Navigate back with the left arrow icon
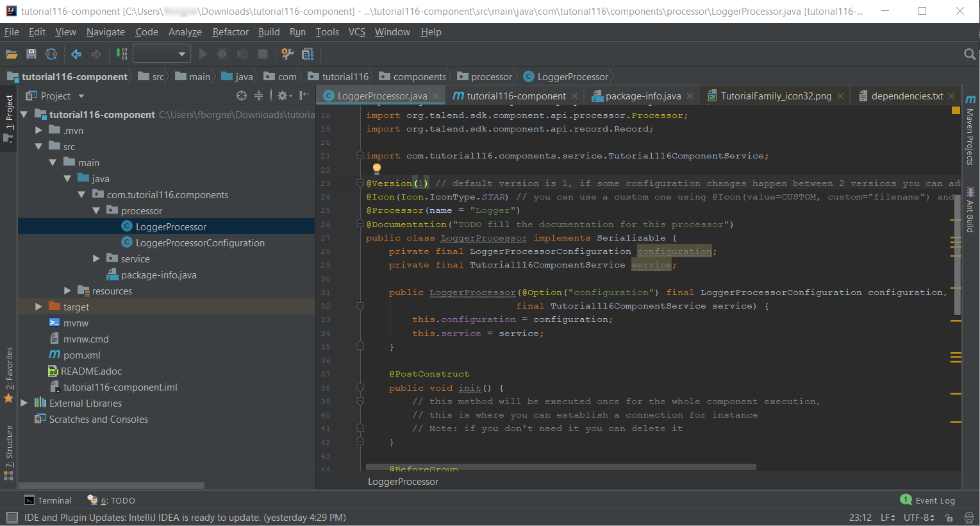Screen dimensions: 980x526 coord(75,55)
